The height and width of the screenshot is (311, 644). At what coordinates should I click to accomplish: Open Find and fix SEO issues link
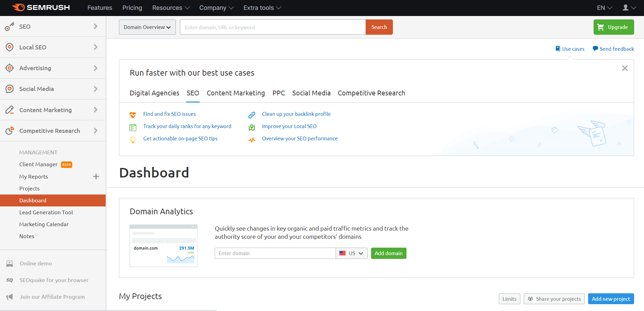point(169,114)
